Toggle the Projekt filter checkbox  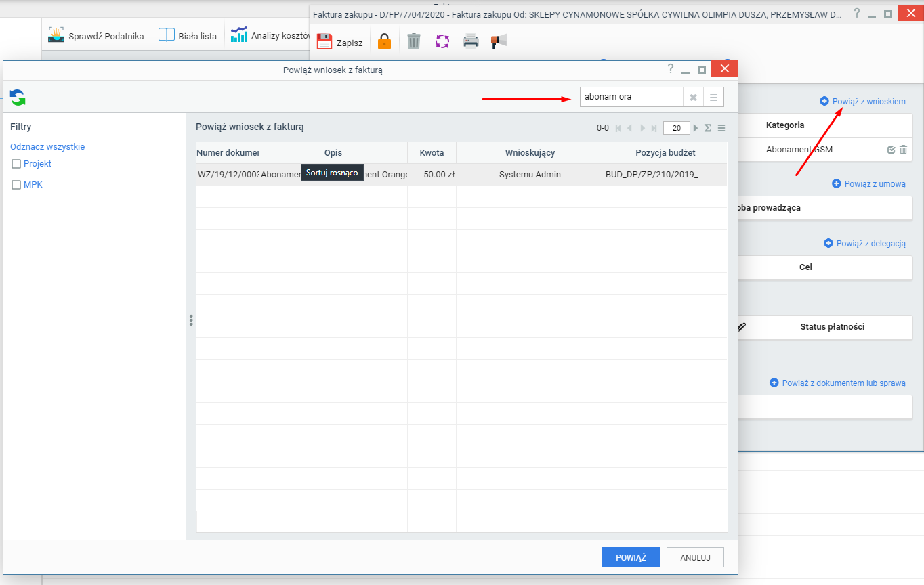pyautogui.click(x=16, y=164)
